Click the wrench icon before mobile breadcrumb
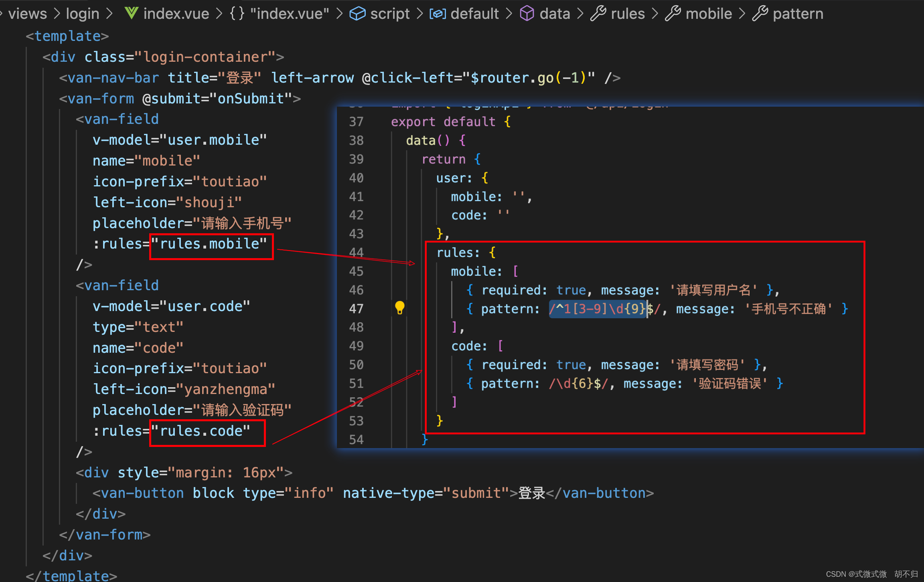 pyautogui.click(x=673, y=13)
